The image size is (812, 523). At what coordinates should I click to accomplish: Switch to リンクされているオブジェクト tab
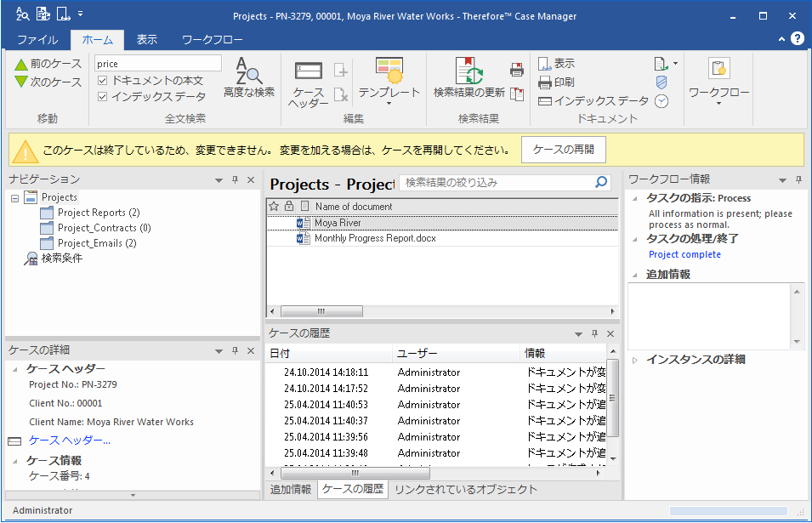point(466,489)
